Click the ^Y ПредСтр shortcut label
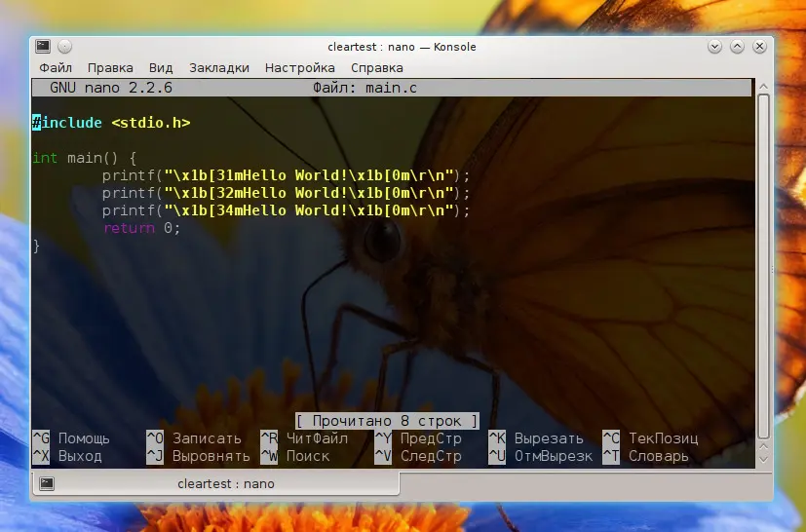806x532 pixels. coord(418,438)
